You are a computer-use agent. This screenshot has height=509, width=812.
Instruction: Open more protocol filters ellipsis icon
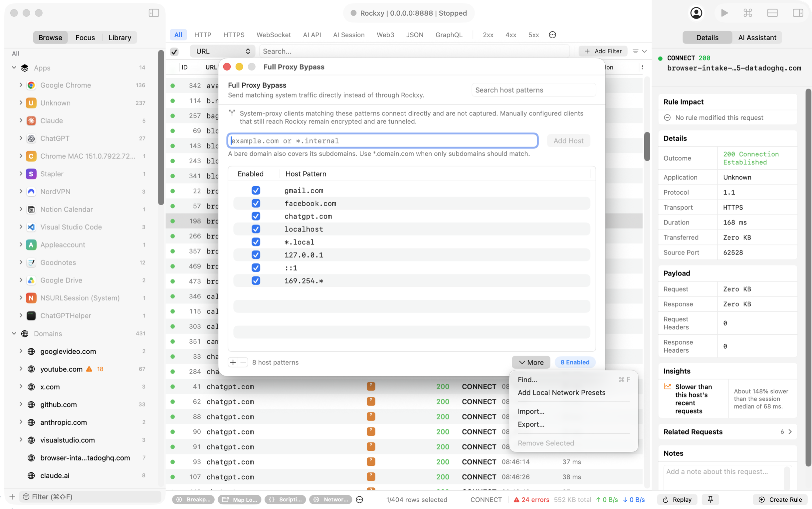click(552, 35)
